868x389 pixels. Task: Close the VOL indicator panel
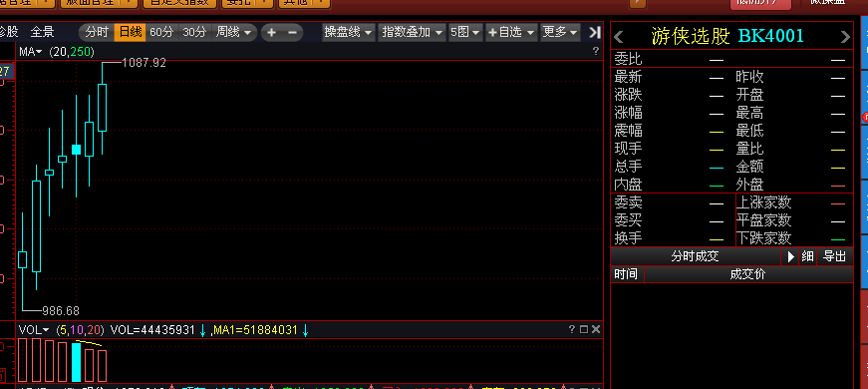click(596, 330)
